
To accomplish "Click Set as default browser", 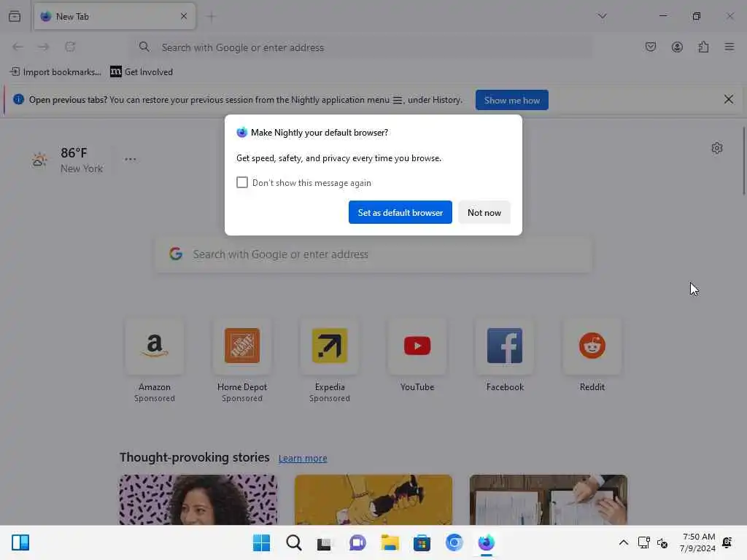I will 400,212.
